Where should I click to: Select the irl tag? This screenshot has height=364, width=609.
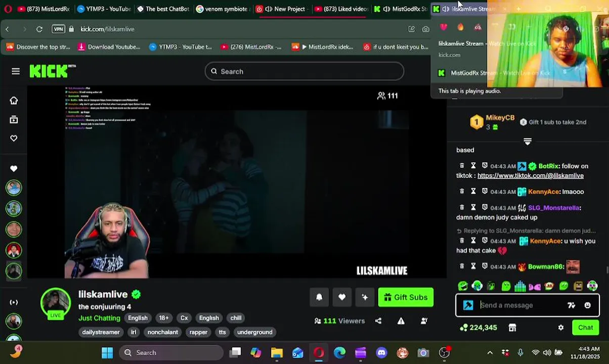pyautogui.click(x=134, y=332)
